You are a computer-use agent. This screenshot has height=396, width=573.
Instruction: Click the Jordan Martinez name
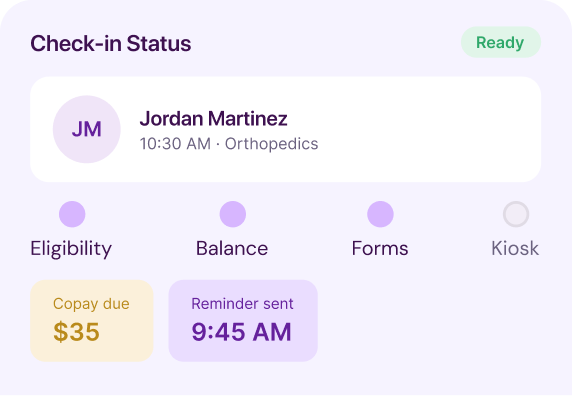point(213,119)
